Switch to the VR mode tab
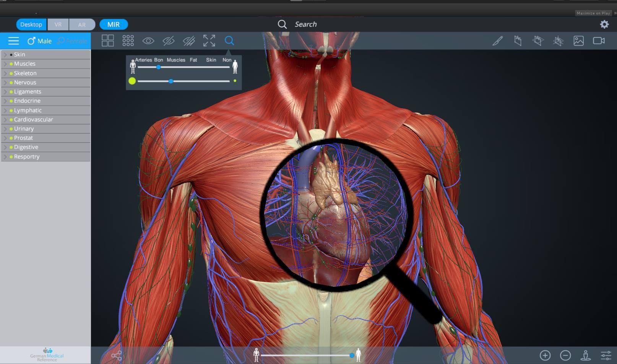Viewport: 617px width, 364px height. click(x=58, y=24)
